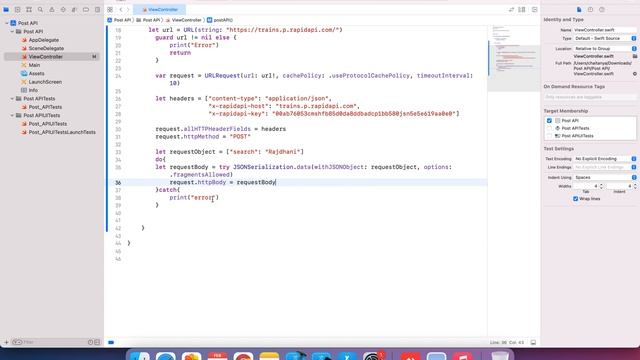Adjust the Indent width stepper

(x=635, y=186)
